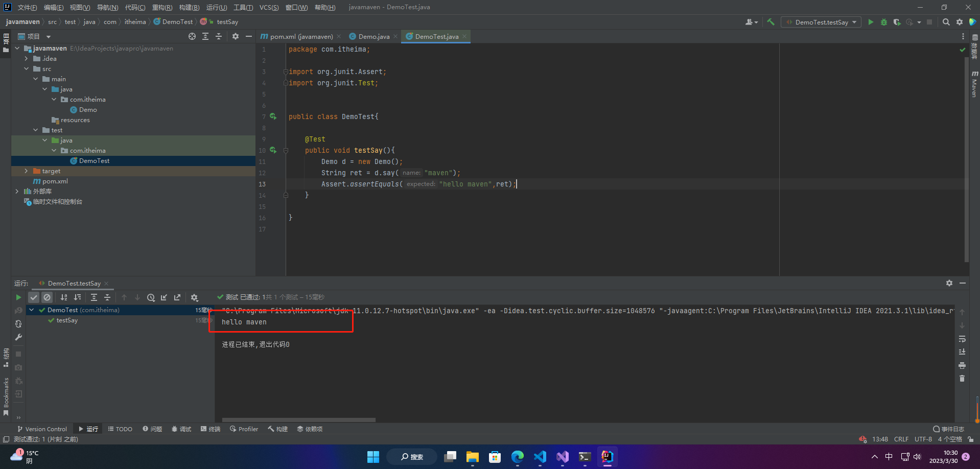
Task: Hide the Project panel with minus icon
Action: pos(249,36)
